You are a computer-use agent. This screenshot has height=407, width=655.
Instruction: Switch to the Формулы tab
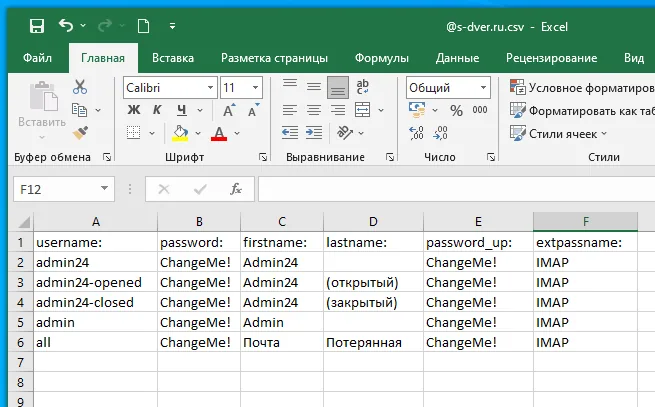click(x=382, y=58)
